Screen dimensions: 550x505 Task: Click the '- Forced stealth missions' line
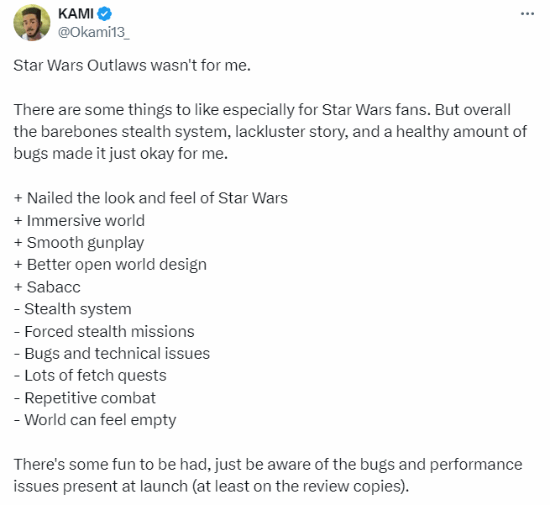point(104,331)
